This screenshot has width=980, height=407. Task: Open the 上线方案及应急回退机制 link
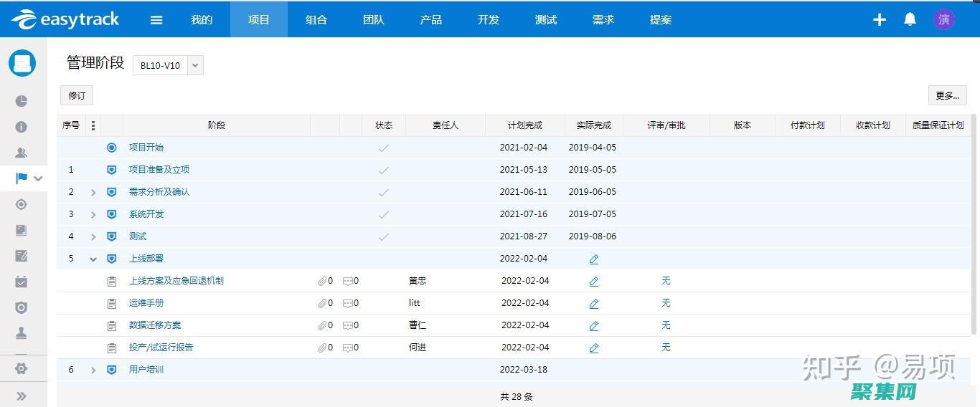[x=176, y=281]
